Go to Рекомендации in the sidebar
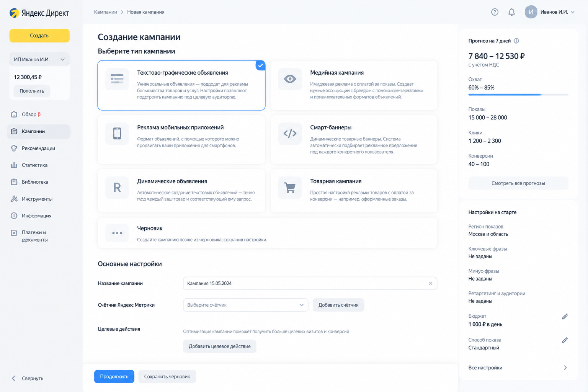Image resolution: width=588 pixels, height=392 pixels. pyautogui.click(x=38, y=148)
